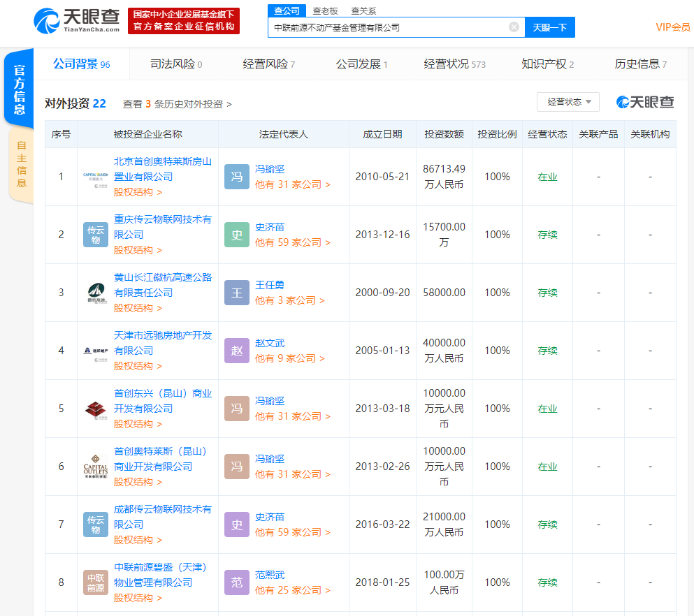Select the 司法风险 tab
694x616 pixels.
(176, 64)
